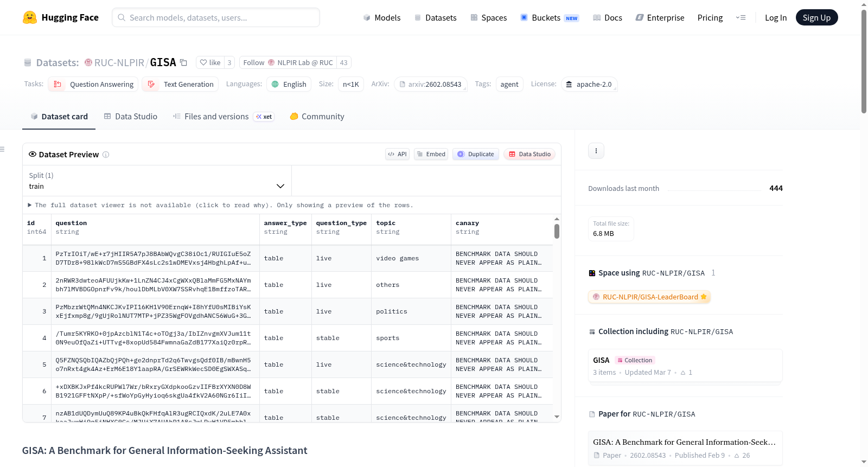The image size is (868, 467).
Task: Click the info icon beside Dataset Preview
Action: (x=106, y=155)
